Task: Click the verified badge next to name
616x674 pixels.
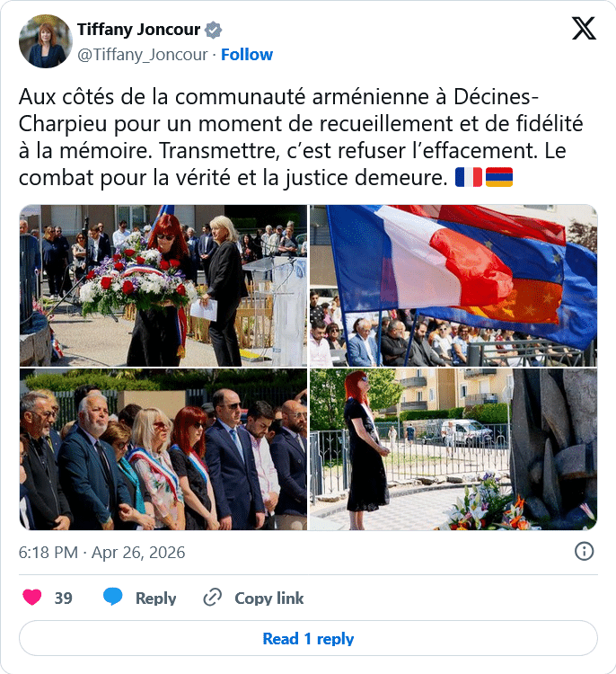Action: pyautogui.click(x=213, y=30)
